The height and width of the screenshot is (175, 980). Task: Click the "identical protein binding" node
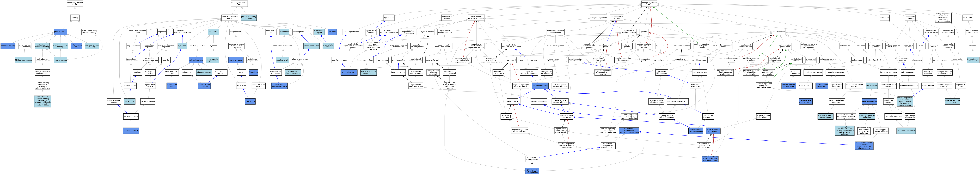pyautogui.click(x=92, y=46)
